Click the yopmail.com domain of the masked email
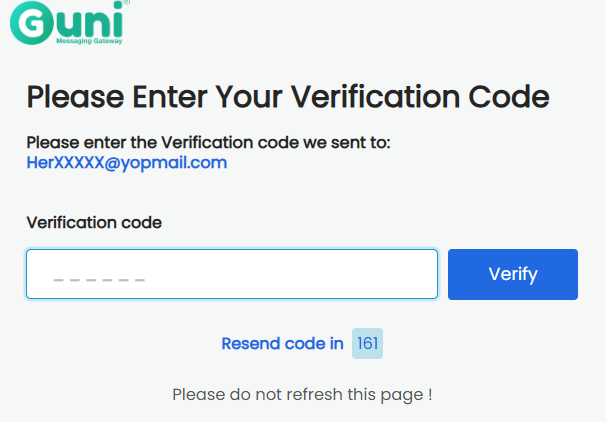The width and height of the screenshot is (606, 422). point(174,163)
